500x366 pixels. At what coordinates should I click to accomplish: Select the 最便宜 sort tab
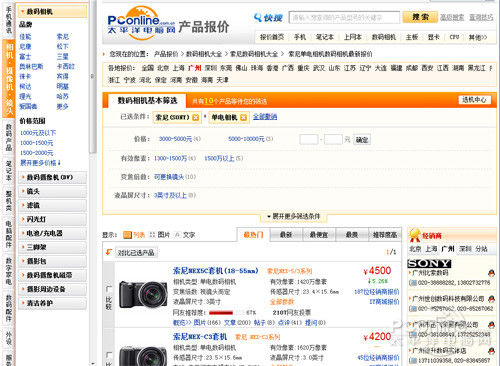pos(319,235)
